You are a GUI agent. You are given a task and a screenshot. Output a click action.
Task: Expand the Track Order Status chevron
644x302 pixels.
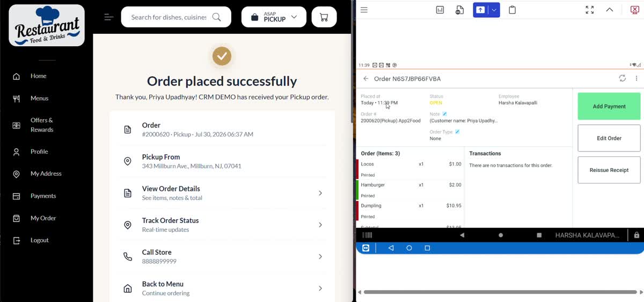(x=320, y=225)
